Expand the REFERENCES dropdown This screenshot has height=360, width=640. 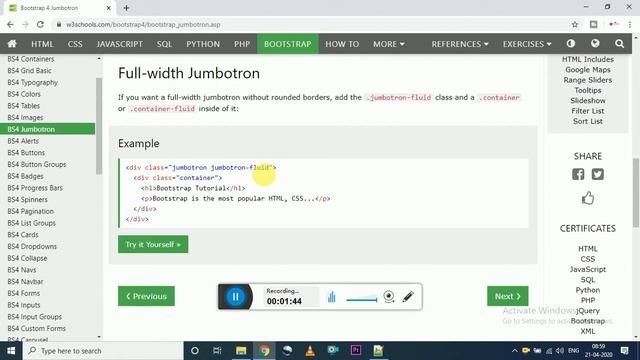pos(460,44)
